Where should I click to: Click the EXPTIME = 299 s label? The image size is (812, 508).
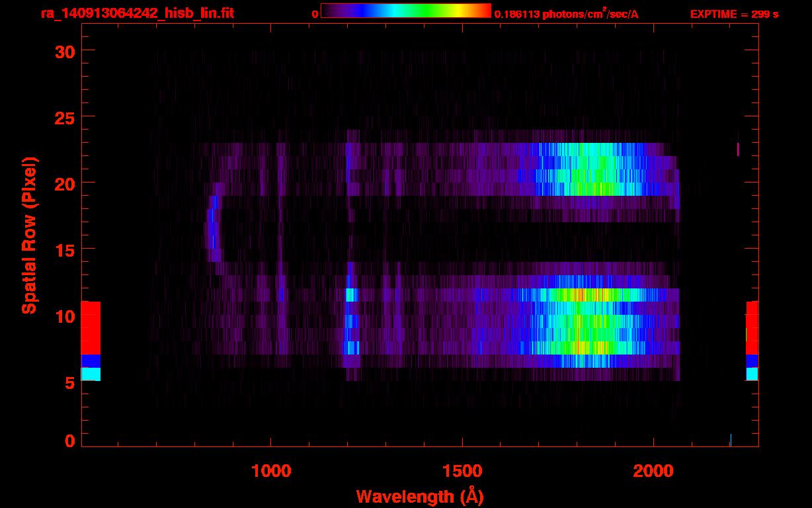click(x=734, y=14)
